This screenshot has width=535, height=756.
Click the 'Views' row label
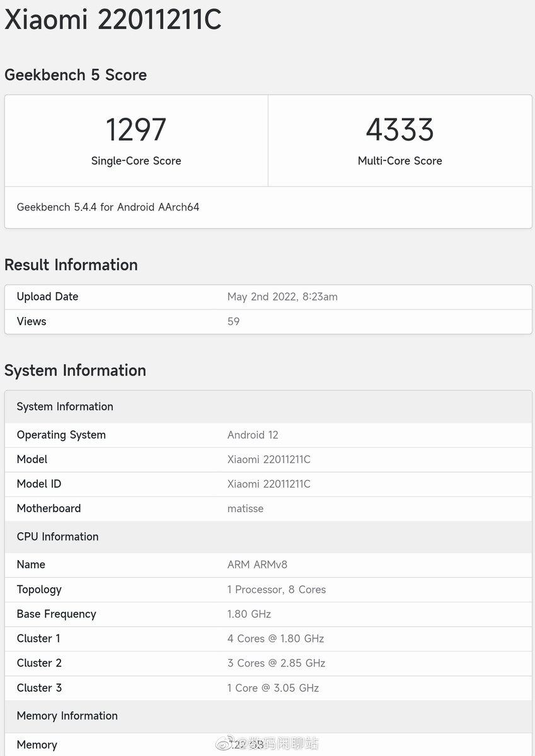click(x=32, y=321)
